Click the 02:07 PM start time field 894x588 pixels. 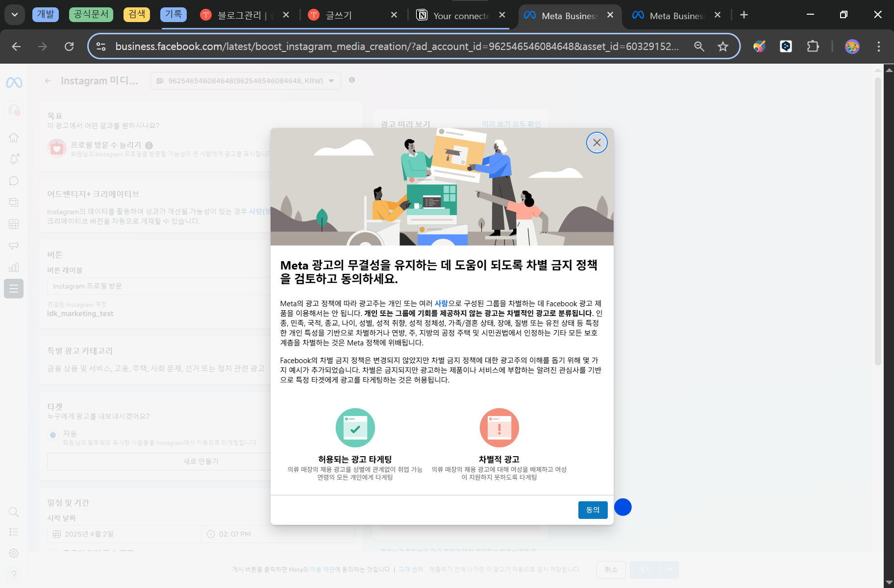tap(277, 534)
